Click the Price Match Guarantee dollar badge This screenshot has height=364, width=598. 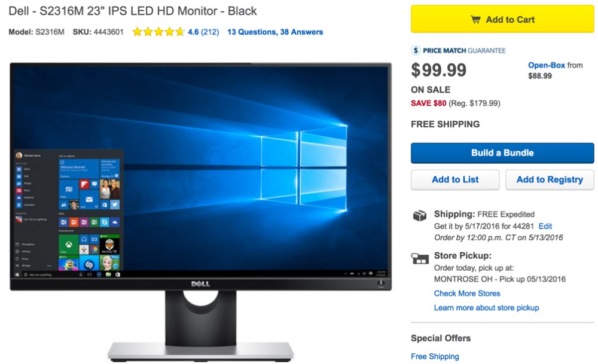416,50
